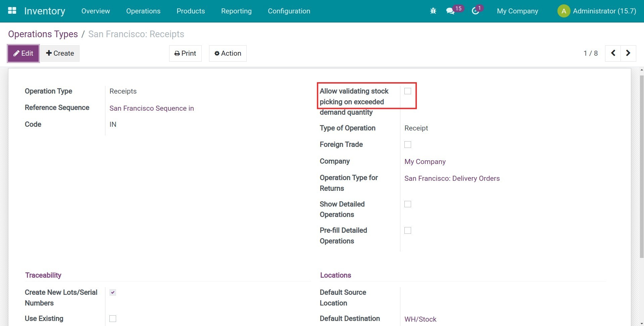Viewport: 644px width, 326px height.
Task: Open the activities clock icon
Action: coord(475,11)
